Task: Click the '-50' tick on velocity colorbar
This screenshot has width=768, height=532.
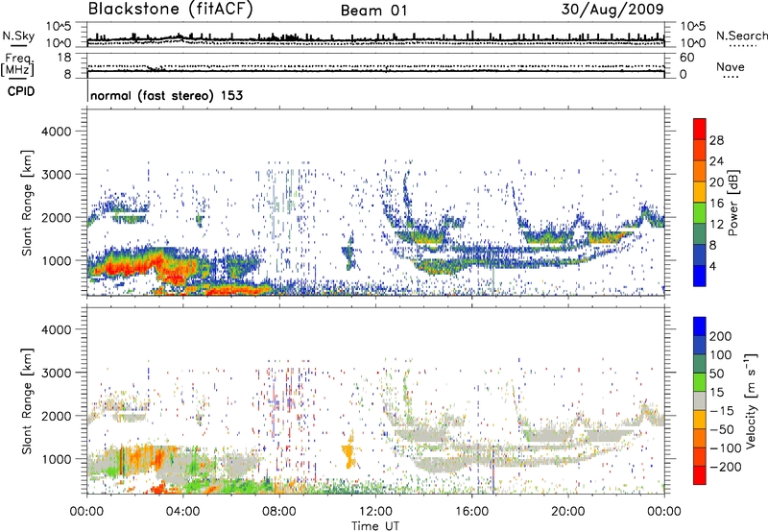Action: pos(722,429)
